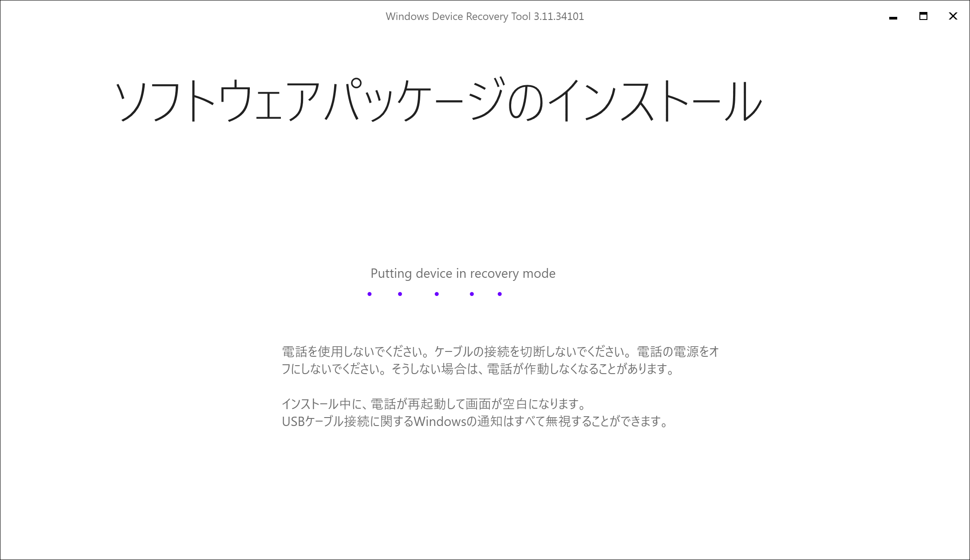Click the line beginning フにしないでください
Screen dimensions: 970x560
(478, 369)
